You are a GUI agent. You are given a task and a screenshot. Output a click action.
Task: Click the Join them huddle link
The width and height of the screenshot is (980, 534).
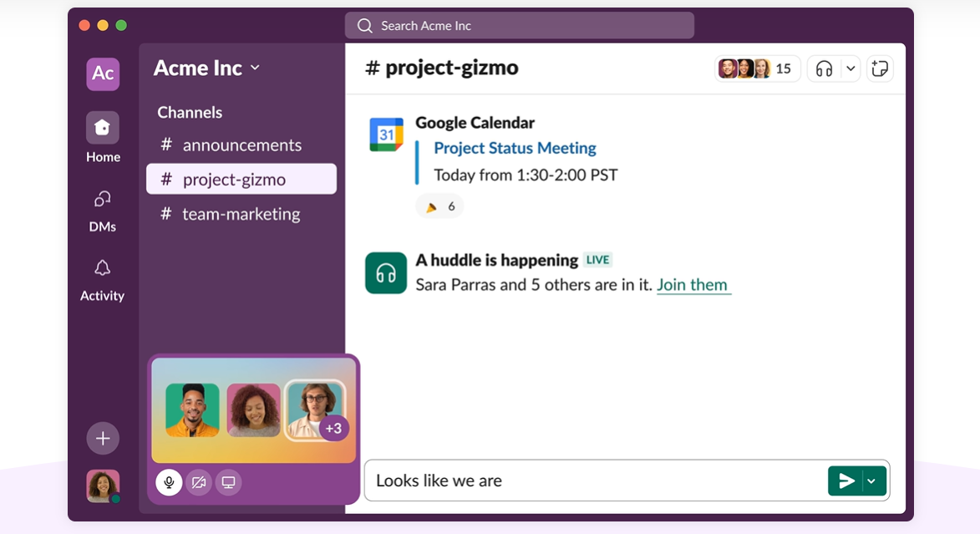coord(693,285)
